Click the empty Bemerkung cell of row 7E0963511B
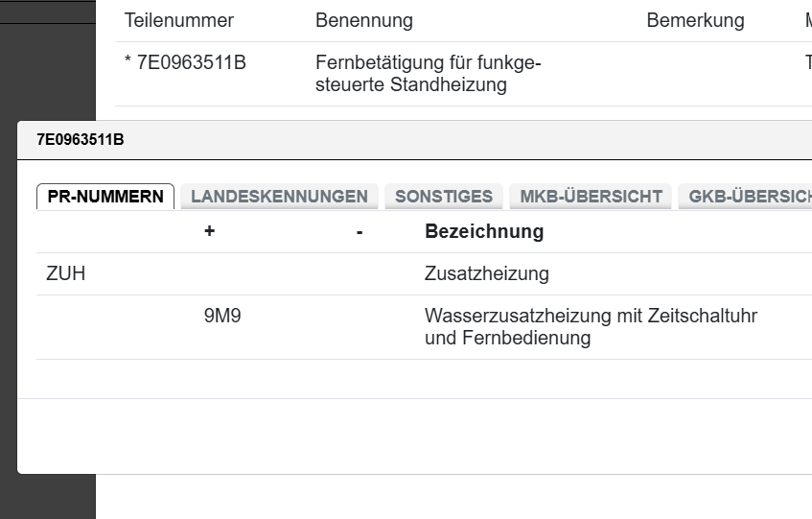This screenshot has width=812, height=519. tap(695, 74)
